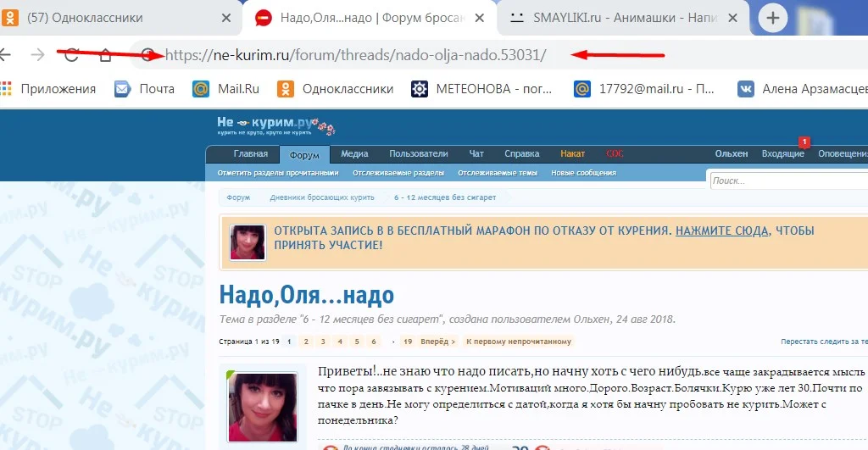
Task: Click the orange Накат menu item
Action: pyautogui.click(x=572, y=154)
